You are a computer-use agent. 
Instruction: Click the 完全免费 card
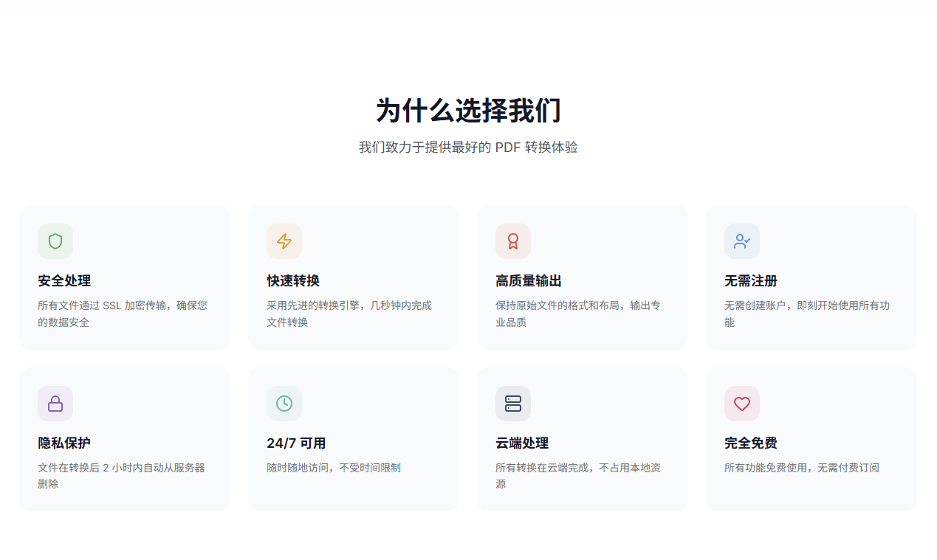tap(811, 438)
